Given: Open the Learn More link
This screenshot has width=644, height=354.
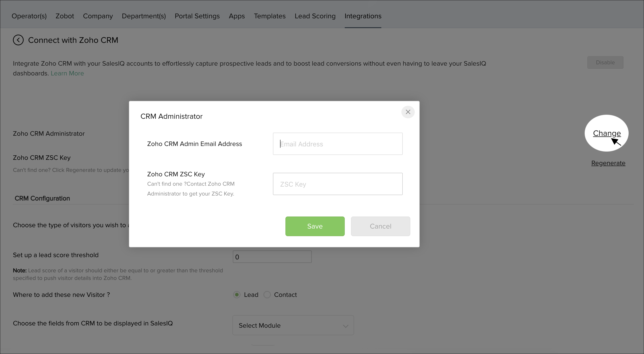Looking at the screenshot, I should click(67, 73).
